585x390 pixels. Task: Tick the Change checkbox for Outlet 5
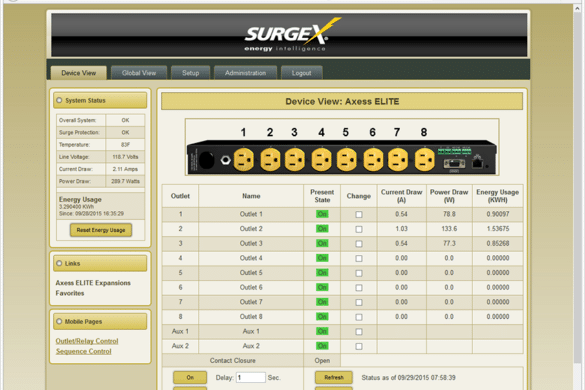point(359,273)
